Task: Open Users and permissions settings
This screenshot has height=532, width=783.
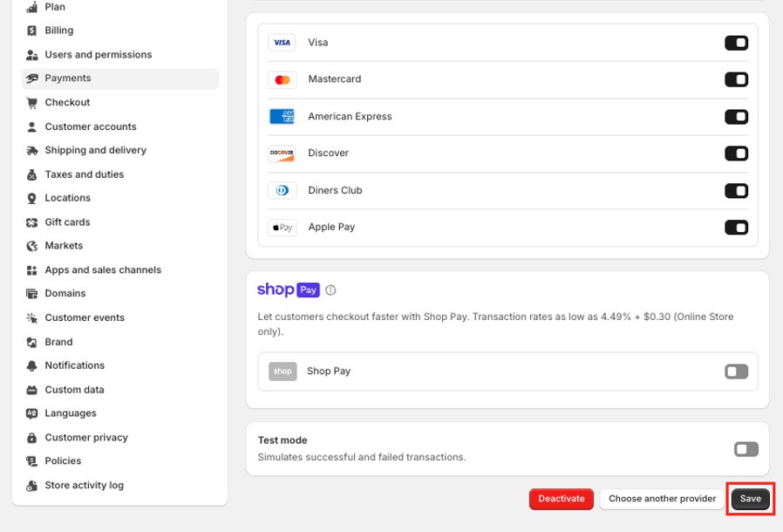Action: 98,55
